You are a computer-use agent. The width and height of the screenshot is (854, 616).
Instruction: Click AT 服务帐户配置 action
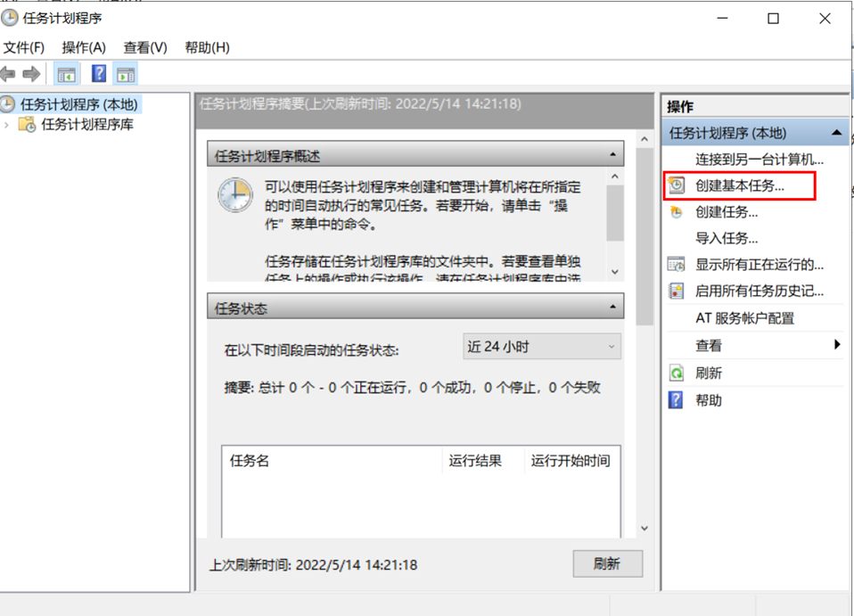click(x=744, y=318)
